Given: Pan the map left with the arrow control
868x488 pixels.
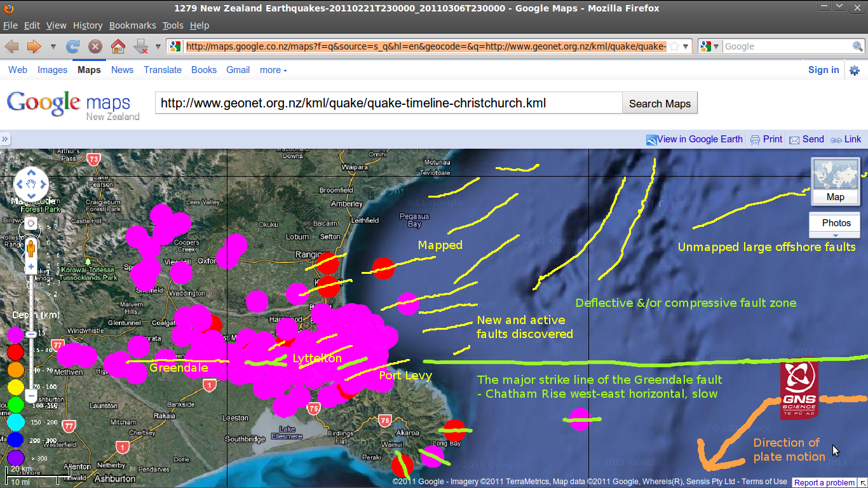Looking at the screenshot, I should click(20, 184).
